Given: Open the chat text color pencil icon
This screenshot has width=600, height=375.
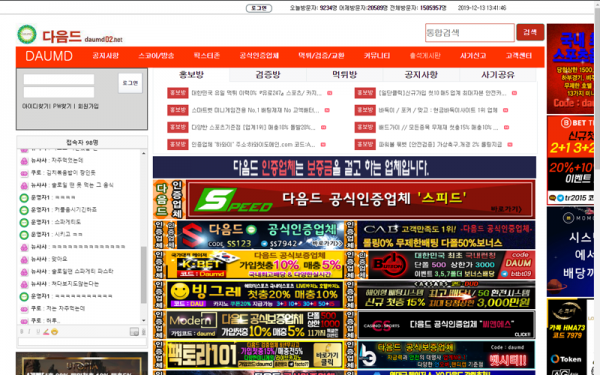Looking at the screenshot, I should point(46,332).
